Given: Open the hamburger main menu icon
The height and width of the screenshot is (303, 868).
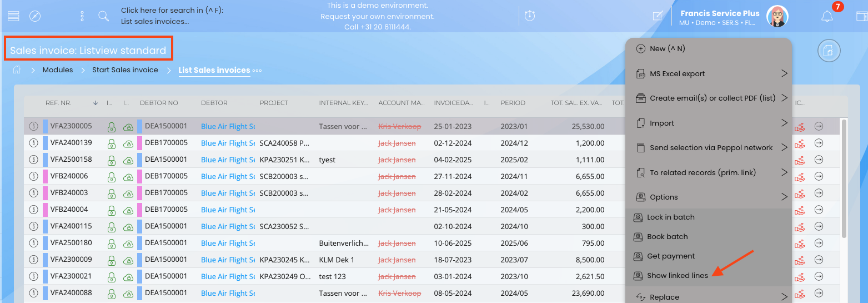Looking at the screenshot, I should (x=13, y=16).
